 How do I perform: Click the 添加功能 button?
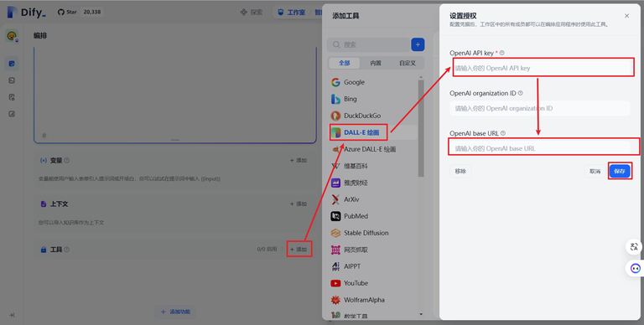click(x=175, y=312)
